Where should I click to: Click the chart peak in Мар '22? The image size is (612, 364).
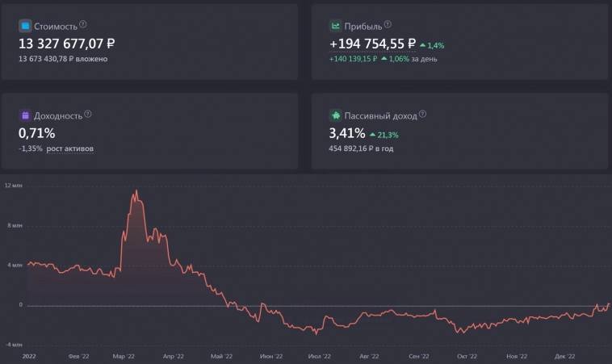click(136, 191)
